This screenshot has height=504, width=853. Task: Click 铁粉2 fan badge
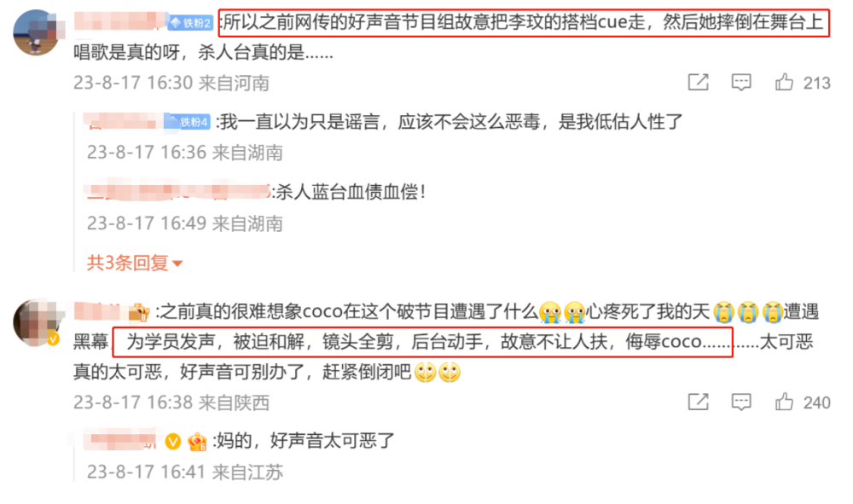click(190, 23)
